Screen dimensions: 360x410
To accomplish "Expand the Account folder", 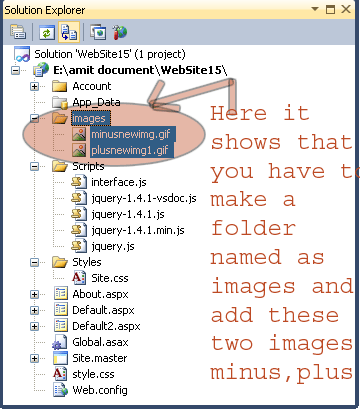I will [x=34, y=86].
